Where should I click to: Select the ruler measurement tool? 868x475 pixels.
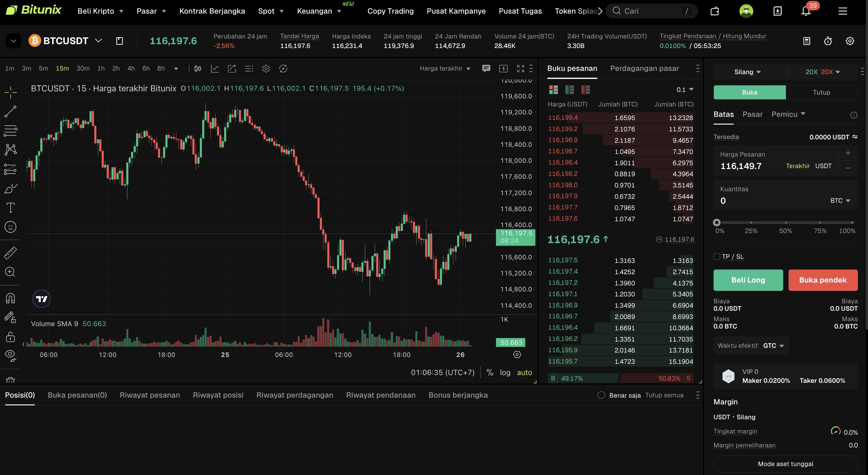coord(10,253)
